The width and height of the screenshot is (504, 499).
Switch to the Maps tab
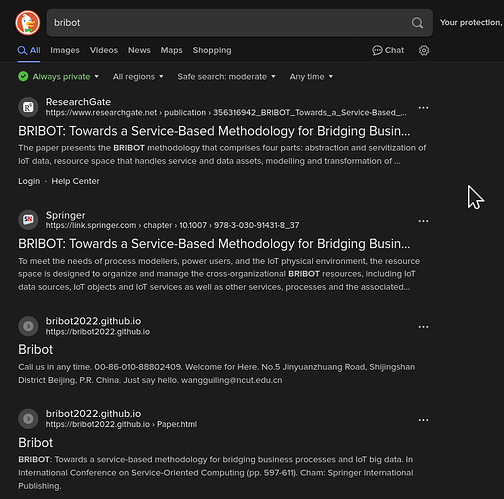coord(171,50)
